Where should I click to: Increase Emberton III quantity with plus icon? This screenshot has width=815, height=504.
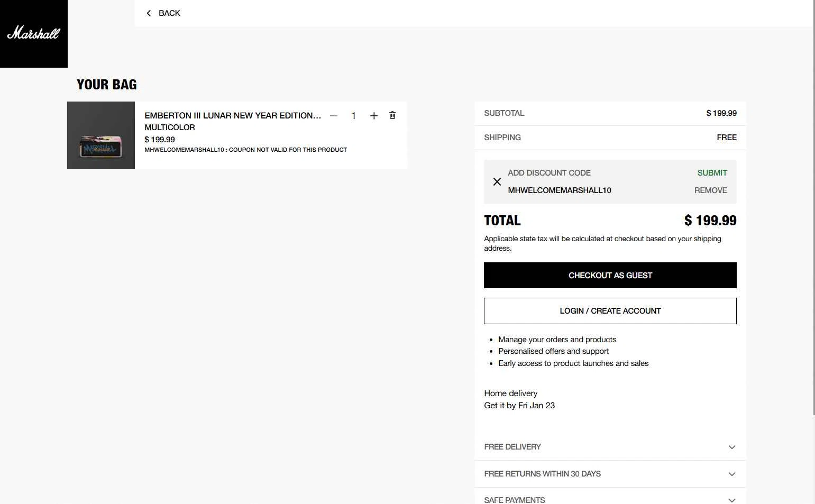(x=374, y=116)
